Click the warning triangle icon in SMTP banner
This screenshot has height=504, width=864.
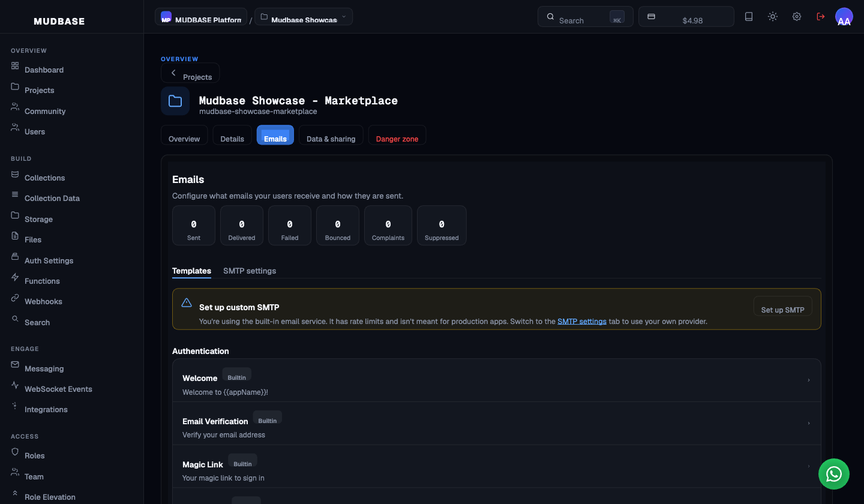click(x=187, y=302)
